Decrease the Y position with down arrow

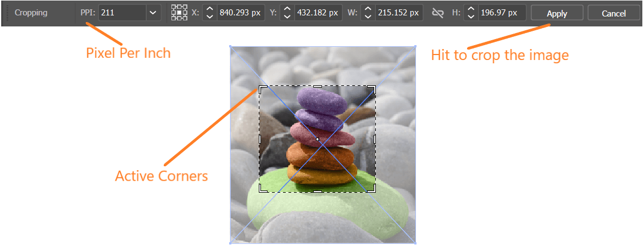pyautogui.click(x=287, y=17)
